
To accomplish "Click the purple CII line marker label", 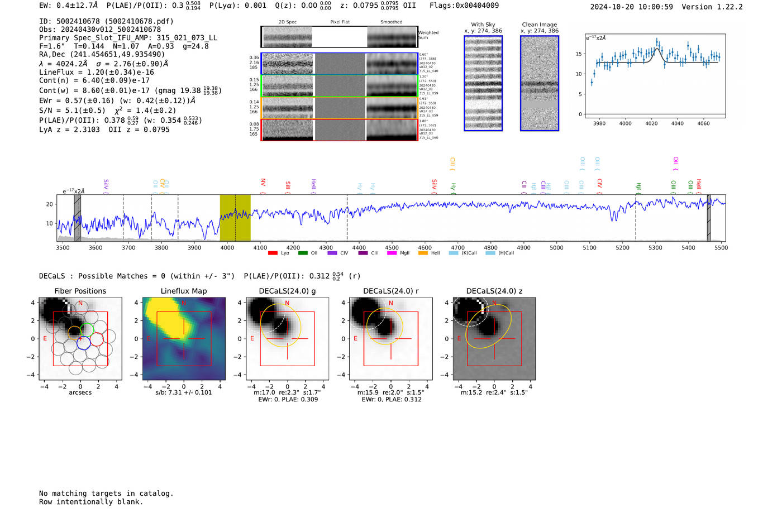I will pyautogui.click(x=524, y=186).
